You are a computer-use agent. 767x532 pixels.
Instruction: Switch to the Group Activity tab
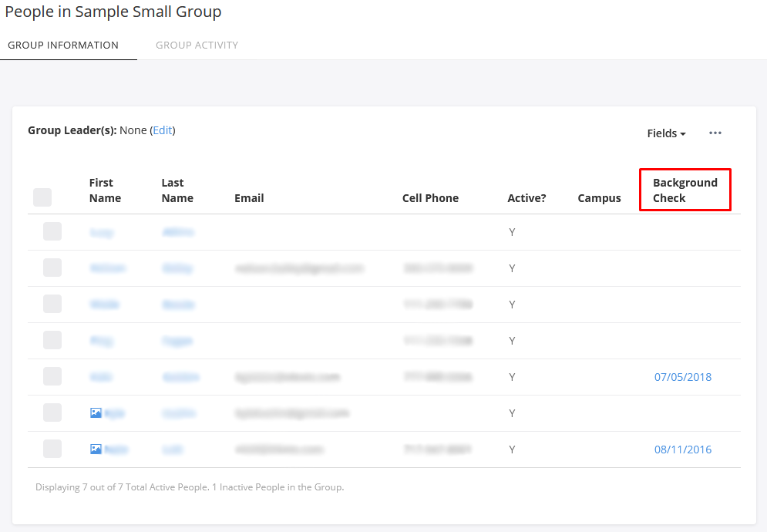click(197, 45)
